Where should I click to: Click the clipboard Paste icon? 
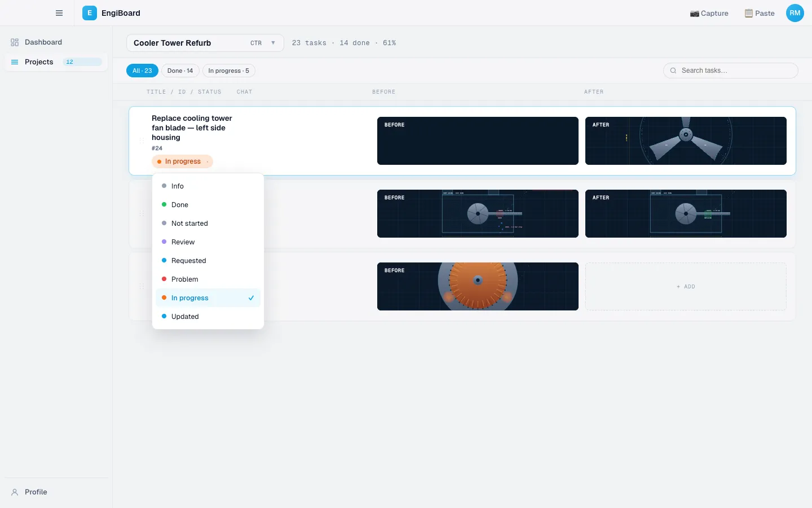tap(749, 14)
